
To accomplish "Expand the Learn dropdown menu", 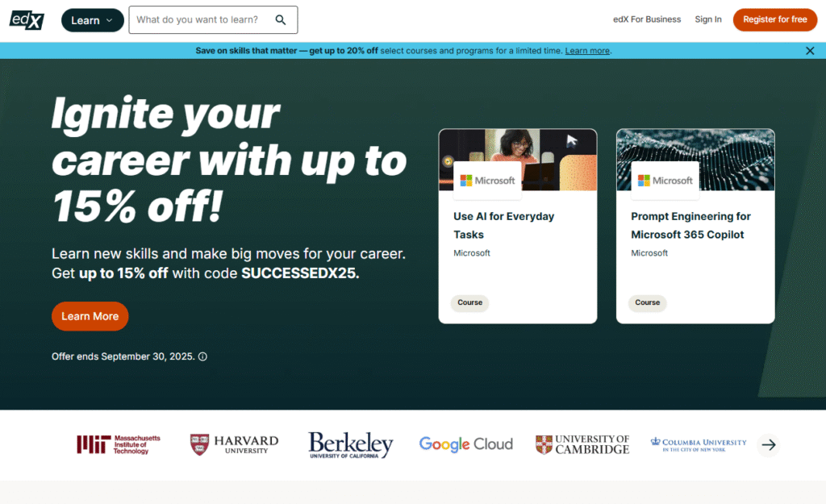I will tap(92, 20).
